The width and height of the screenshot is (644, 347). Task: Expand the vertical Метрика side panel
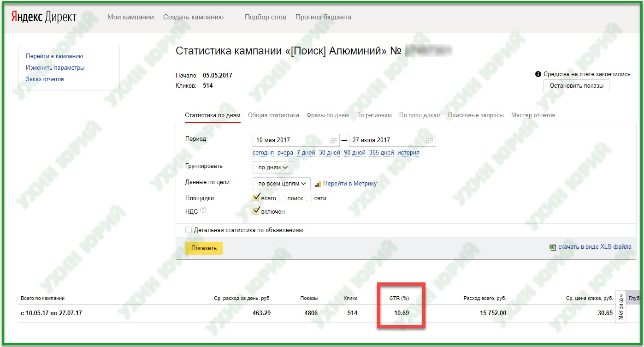click(x=620, y=306)
